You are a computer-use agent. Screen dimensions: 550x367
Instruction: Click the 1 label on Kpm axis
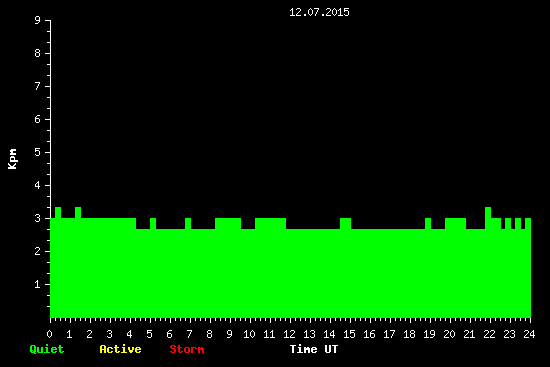38,284
